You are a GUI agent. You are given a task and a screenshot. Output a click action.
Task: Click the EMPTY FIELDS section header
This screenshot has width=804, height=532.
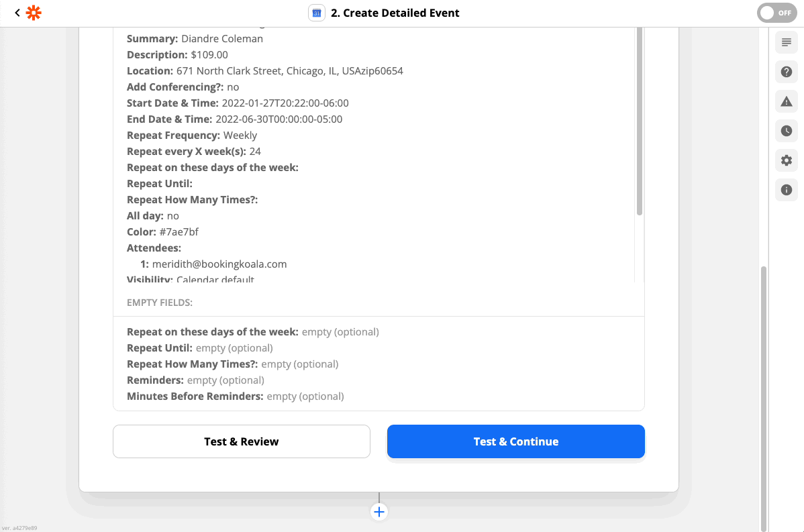(160, 303)
